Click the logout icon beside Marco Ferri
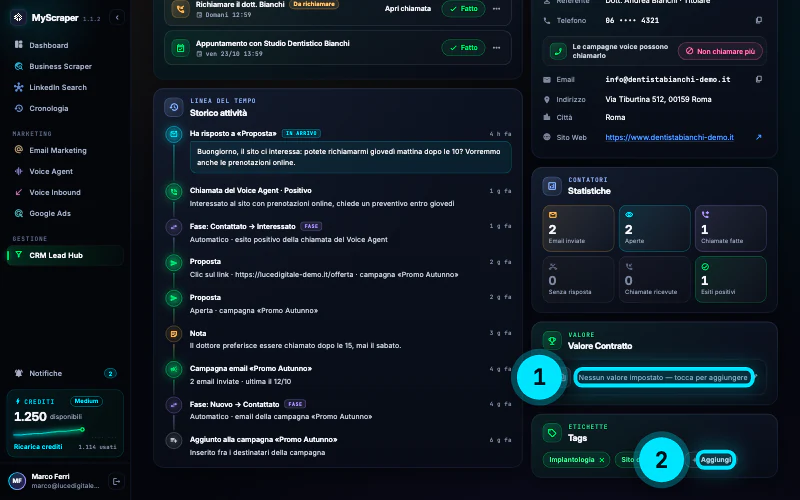Viewport: 800px width, 500px height. click(x=116, y=481)
